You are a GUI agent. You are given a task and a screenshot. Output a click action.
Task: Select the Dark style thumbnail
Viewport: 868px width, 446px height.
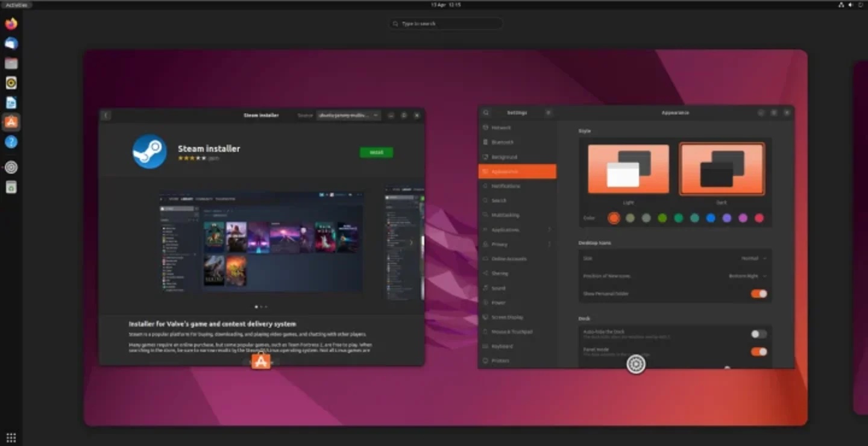coord(722,169)
